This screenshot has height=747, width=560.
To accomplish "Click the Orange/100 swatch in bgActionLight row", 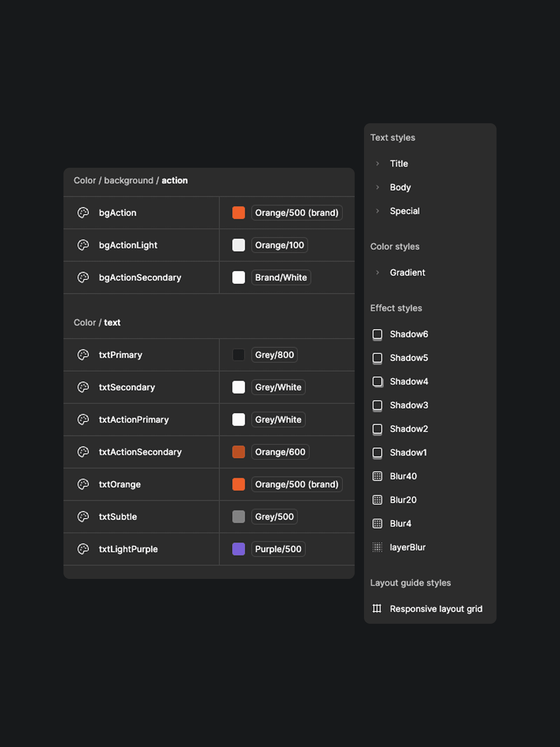I will pos(239,245).
